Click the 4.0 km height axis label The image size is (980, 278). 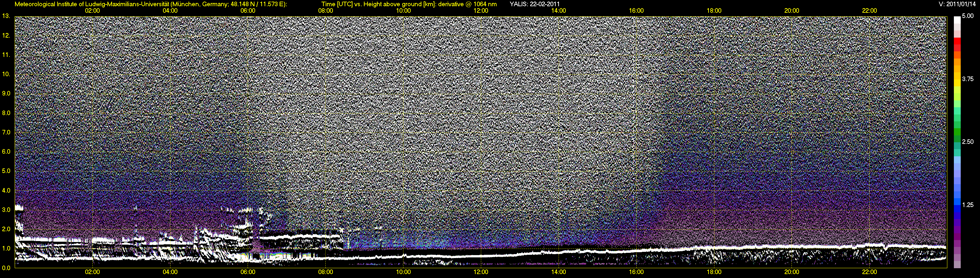point(6,190)
